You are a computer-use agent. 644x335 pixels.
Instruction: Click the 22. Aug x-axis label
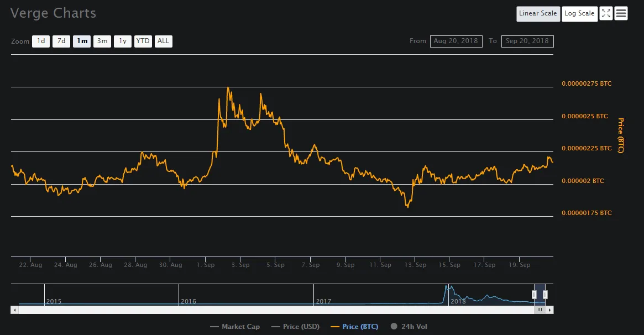[x=30, y=265]
